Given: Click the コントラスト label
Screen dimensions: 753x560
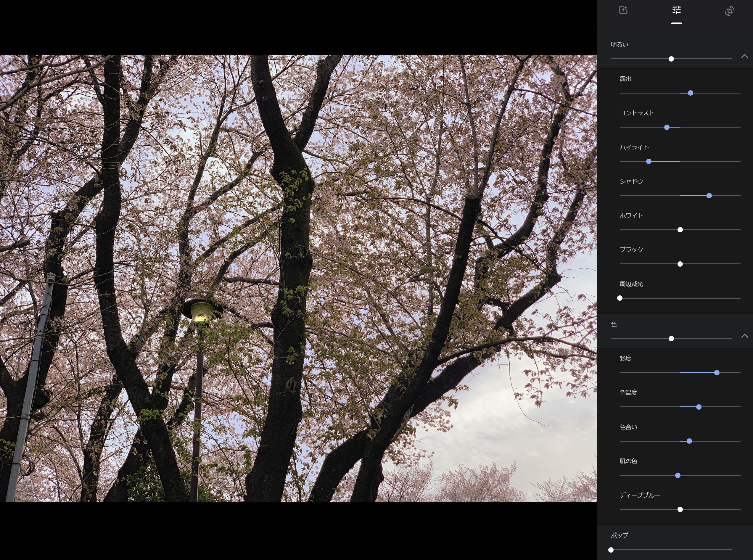Looking at the screenshot, I should (x=637, y=113).
